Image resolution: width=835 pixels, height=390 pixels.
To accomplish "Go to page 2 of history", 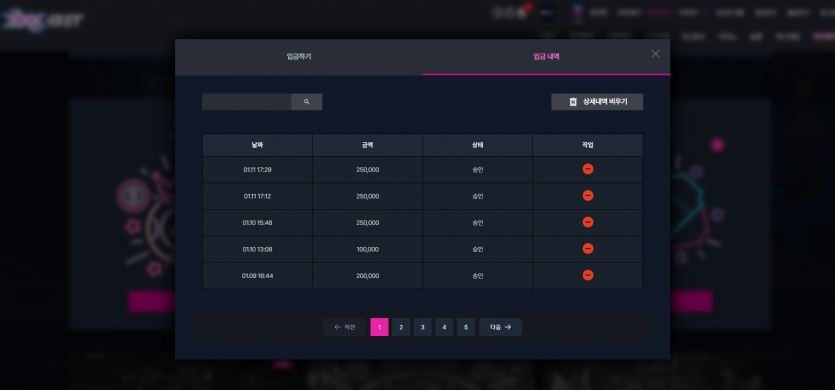I will coord(401,327).
